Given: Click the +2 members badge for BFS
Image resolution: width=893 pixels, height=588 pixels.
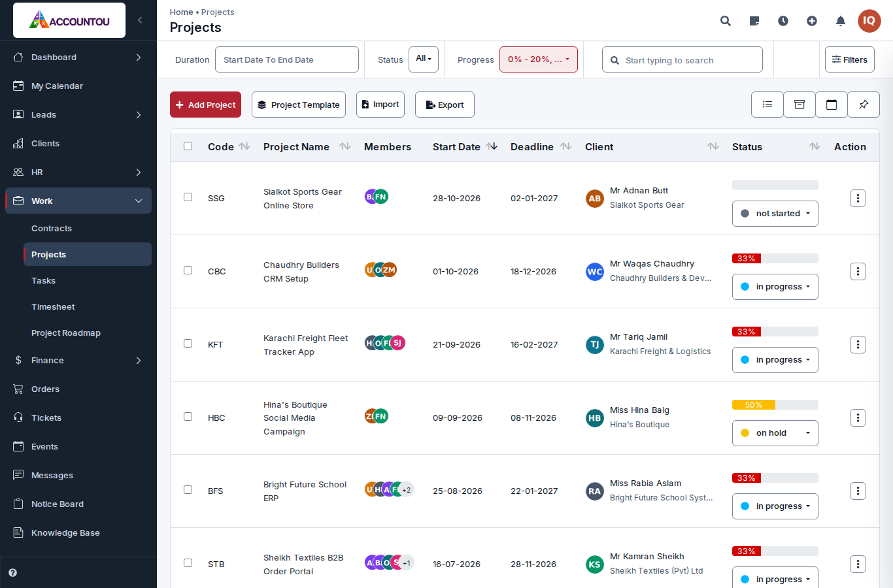Looking at the screenshot, I should (x=407, y=489).
